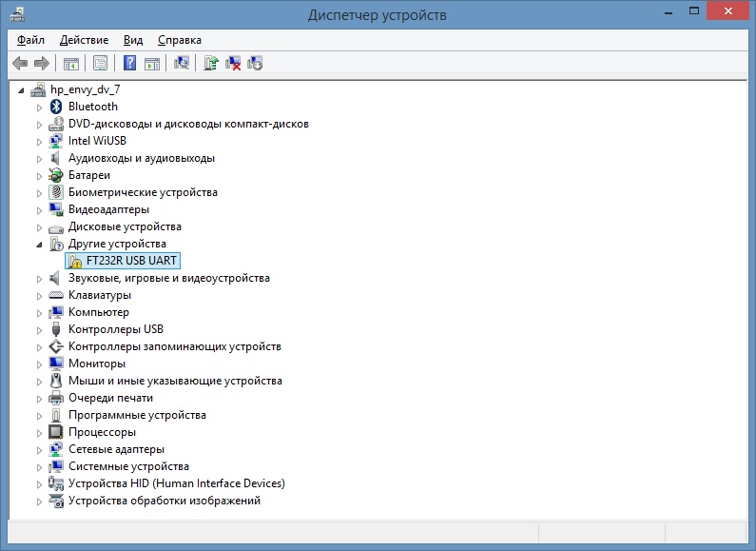This screenshot has width=756, height=551.
Task: Select the 'Другие устройства' label
Action: pyautogui.click(x=117, y=244)
